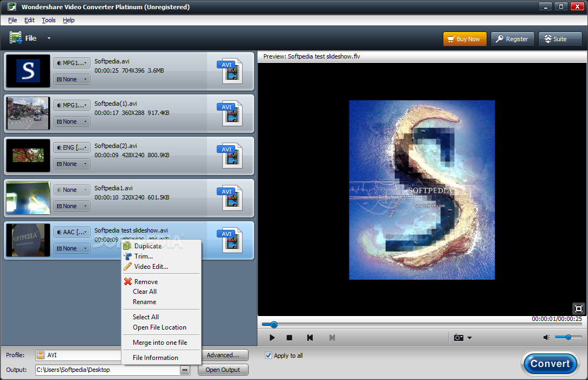Click AVI format icon for Softpedia test slideshow.avi
588x380 pixels.
coord(229,241)
